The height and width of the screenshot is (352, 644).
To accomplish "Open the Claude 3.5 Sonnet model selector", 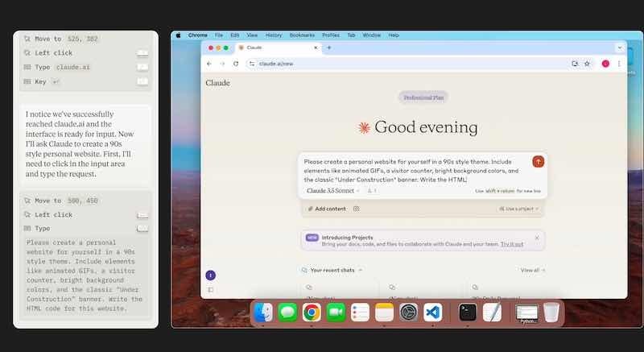I will pos(332,191).
